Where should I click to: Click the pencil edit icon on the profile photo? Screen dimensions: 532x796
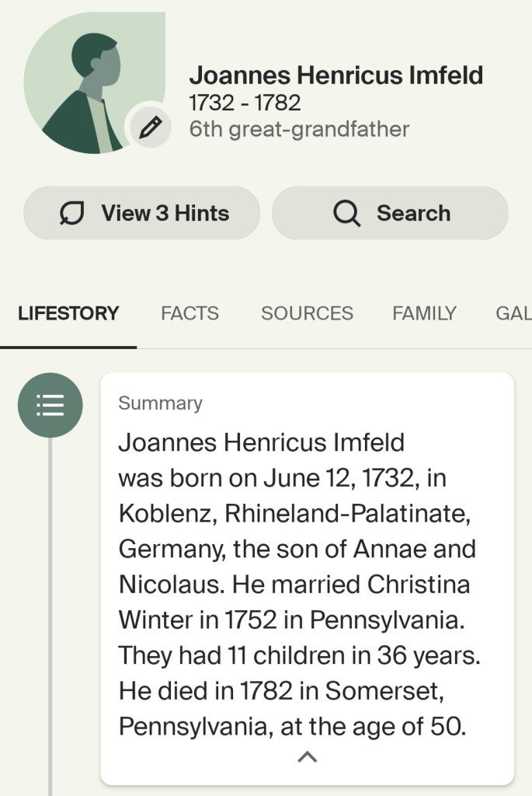150,127
